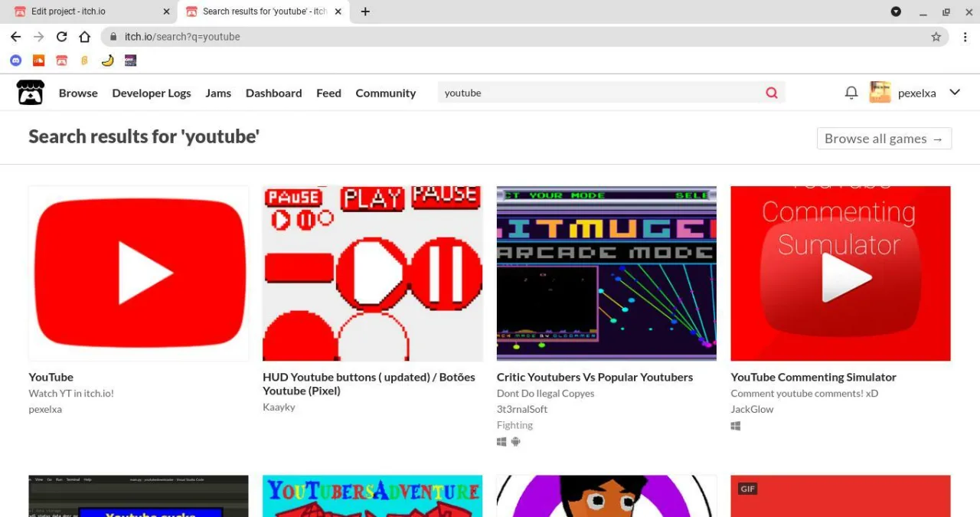Open HUD Youtube buttons title link
This screenshot has height=517, width=980.
[369, 384]
